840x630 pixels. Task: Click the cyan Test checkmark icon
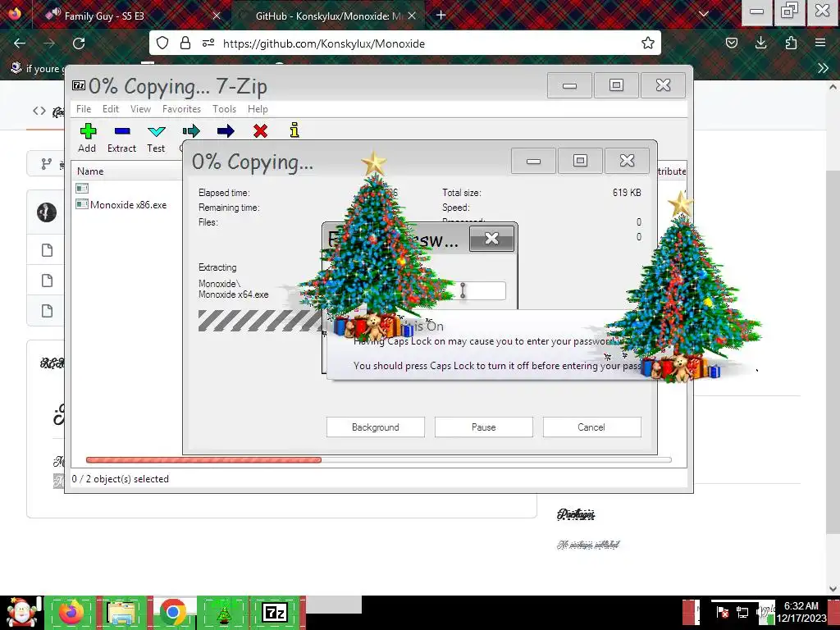tap(157, 131)
